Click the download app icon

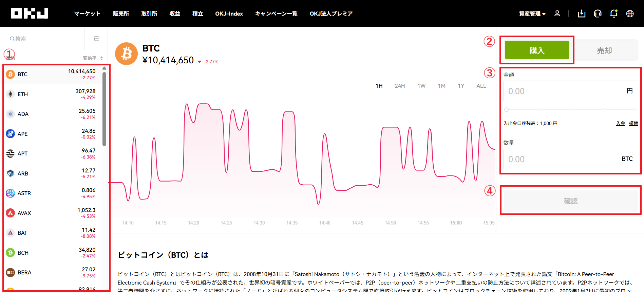[582, 14]
